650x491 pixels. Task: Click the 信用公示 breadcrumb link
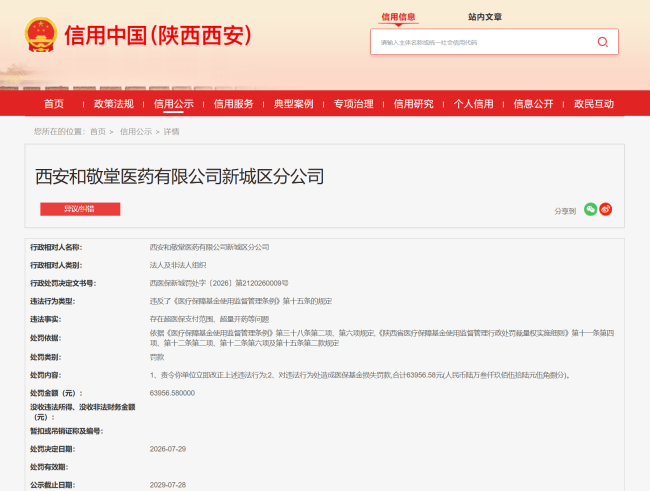(136, 132)
